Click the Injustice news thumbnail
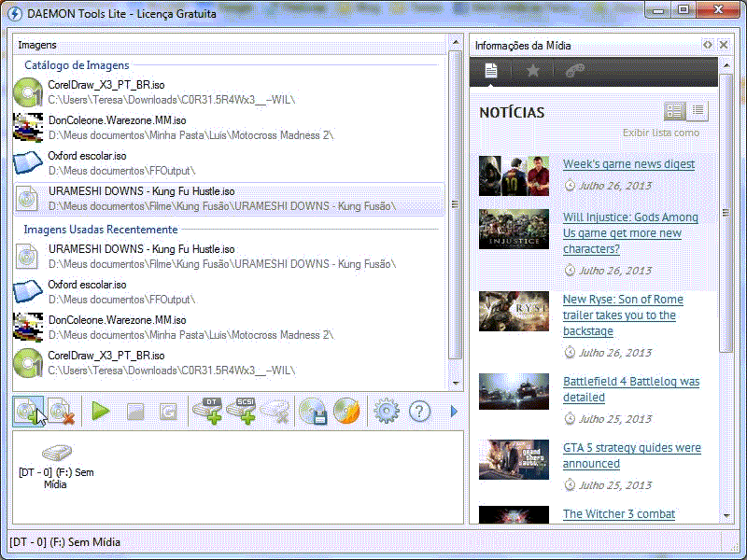The height and width of the screenshot is (560, 747). (514, 229)
